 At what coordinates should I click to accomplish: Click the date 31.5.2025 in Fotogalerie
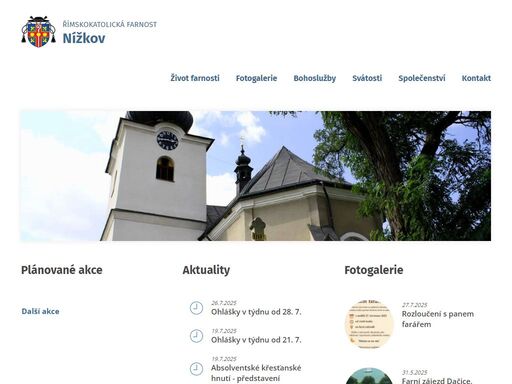pos(414,372)
